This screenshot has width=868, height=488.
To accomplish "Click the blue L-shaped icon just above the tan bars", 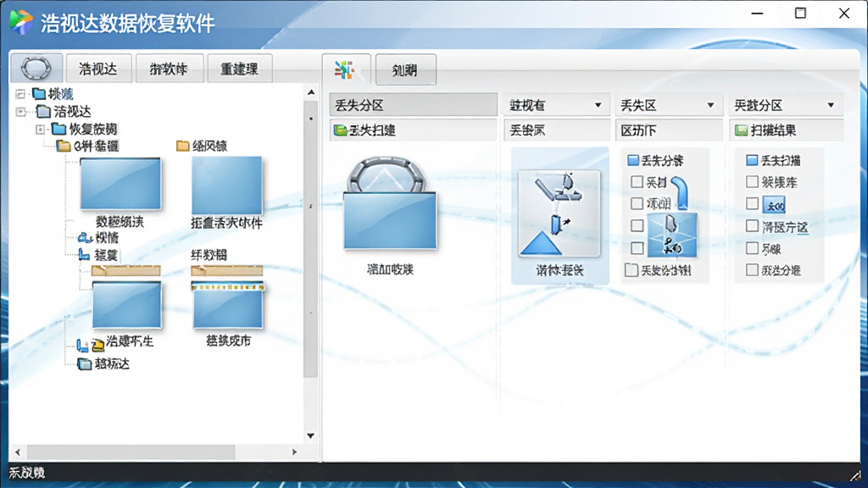I will tap(84, 254).
